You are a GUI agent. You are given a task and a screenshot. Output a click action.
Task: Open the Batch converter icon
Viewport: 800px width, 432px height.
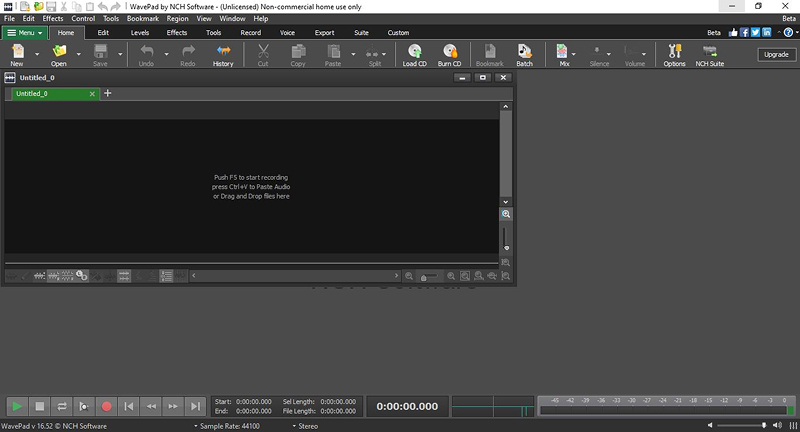point(524,55)
